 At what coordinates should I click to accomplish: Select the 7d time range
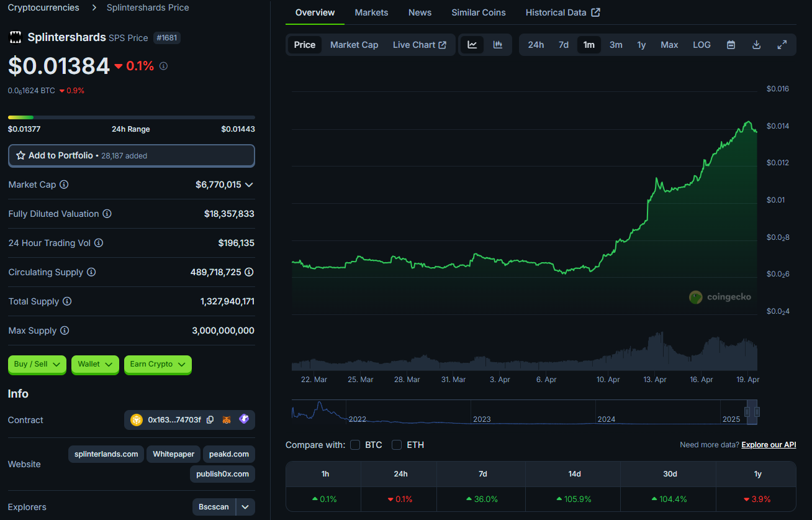tap(563, 45)
